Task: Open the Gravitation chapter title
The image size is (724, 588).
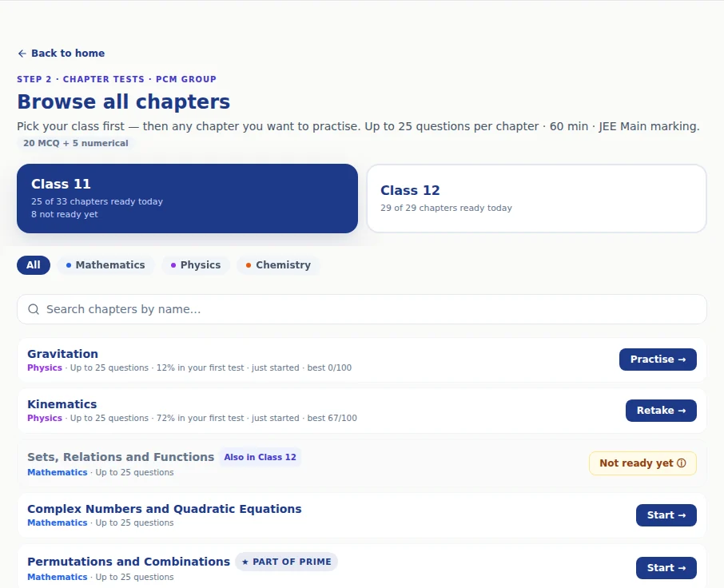Action: coord(63,354)
